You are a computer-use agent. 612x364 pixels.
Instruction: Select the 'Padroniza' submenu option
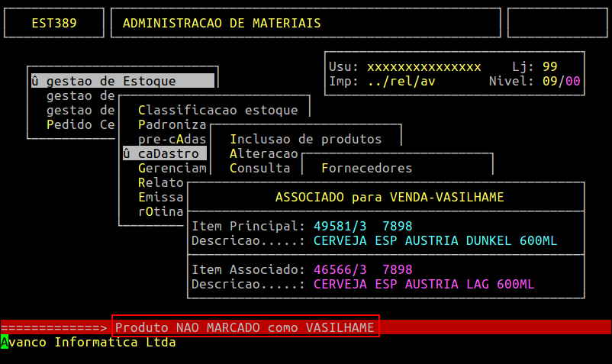tap(172, 124)
